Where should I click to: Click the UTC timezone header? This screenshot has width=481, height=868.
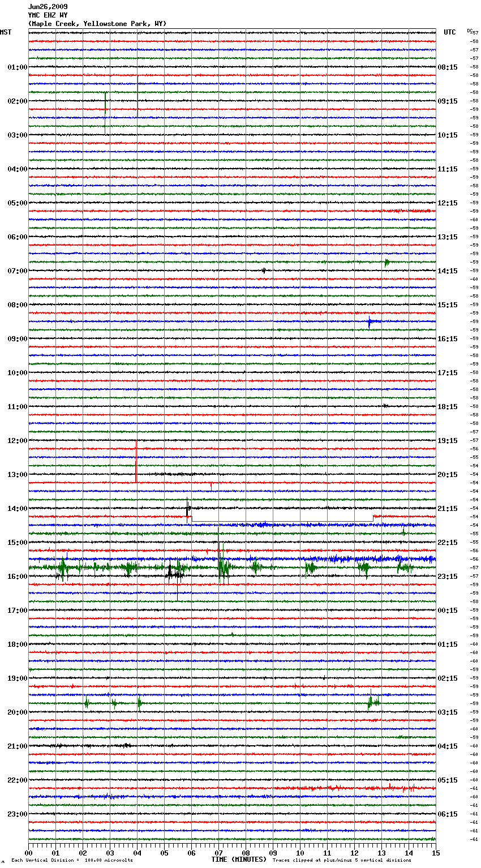point(450,32)
